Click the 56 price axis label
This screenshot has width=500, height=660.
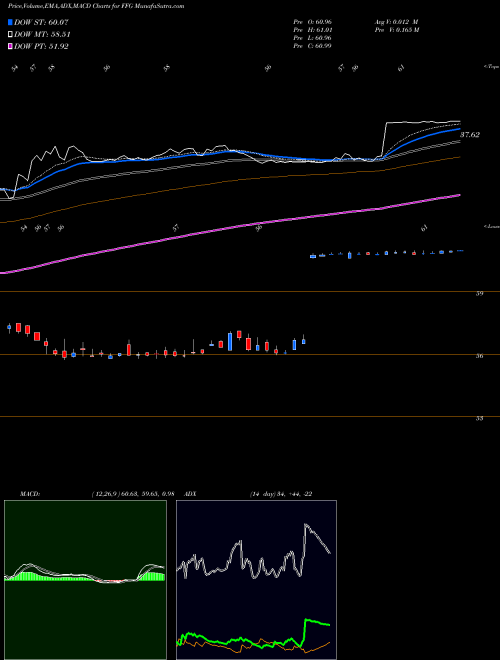coord(479,356)
